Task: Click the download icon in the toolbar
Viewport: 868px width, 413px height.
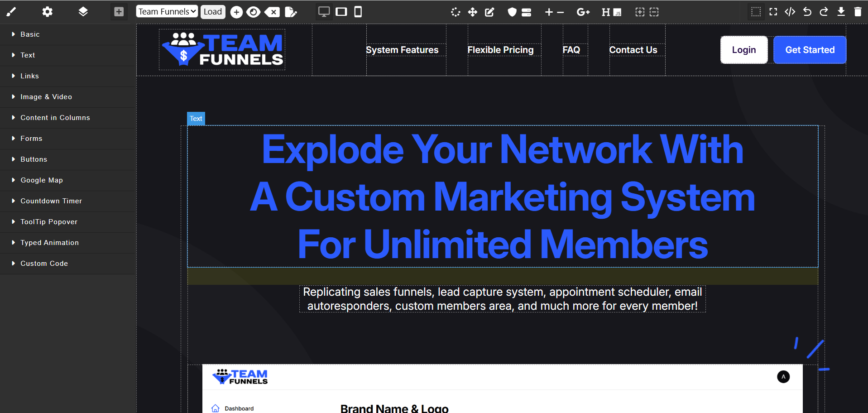Action: coord(841,12)
